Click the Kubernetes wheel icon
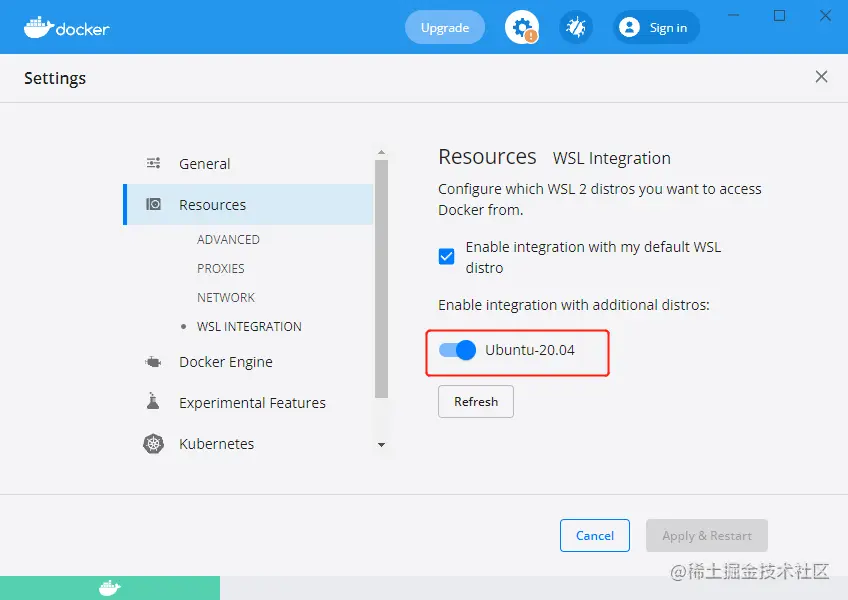This screenshot has width=848, height=600. click(x=154, y=444)
